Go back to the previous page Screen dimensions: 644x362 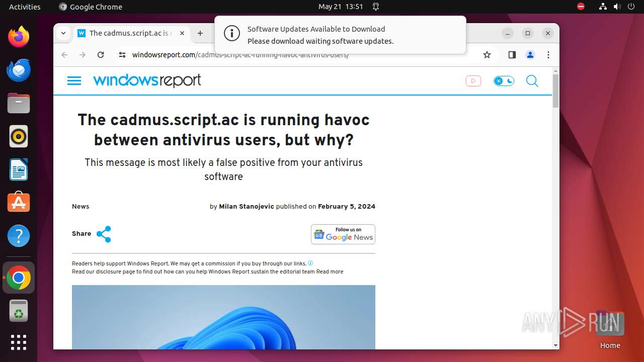coord(64,55)
